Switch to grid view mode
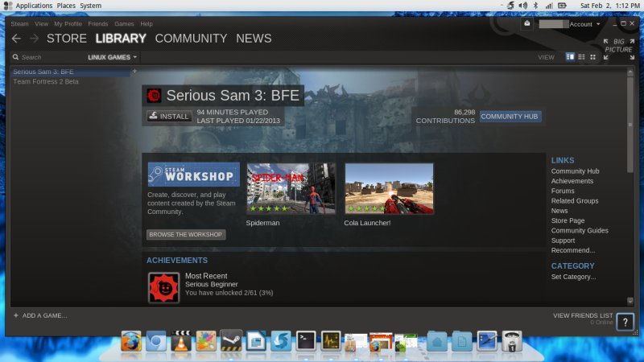The height and width of the screenshot is (362, 644). point(592,57)
